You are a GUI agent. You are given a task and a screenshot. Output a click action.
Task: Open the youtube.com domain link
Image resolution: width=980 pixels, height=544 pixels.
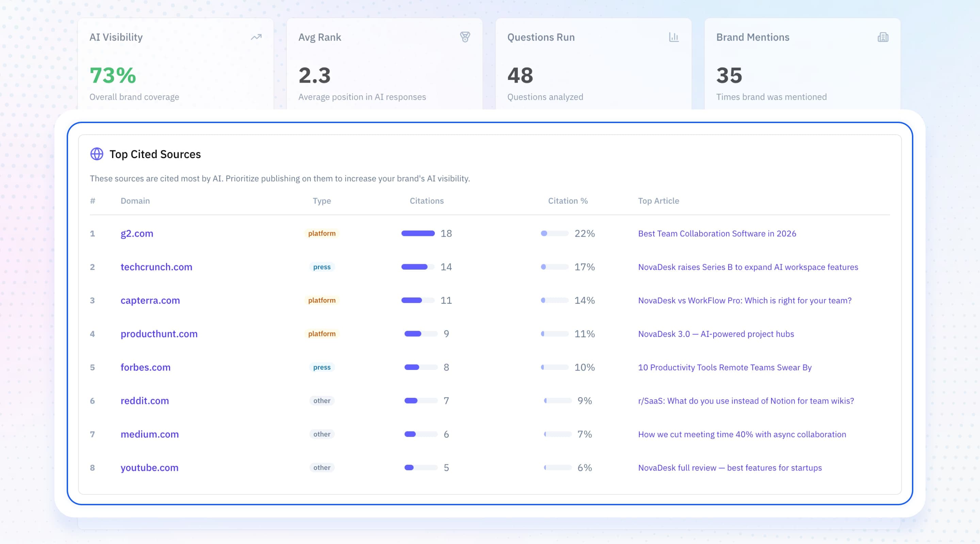point(149,468)
